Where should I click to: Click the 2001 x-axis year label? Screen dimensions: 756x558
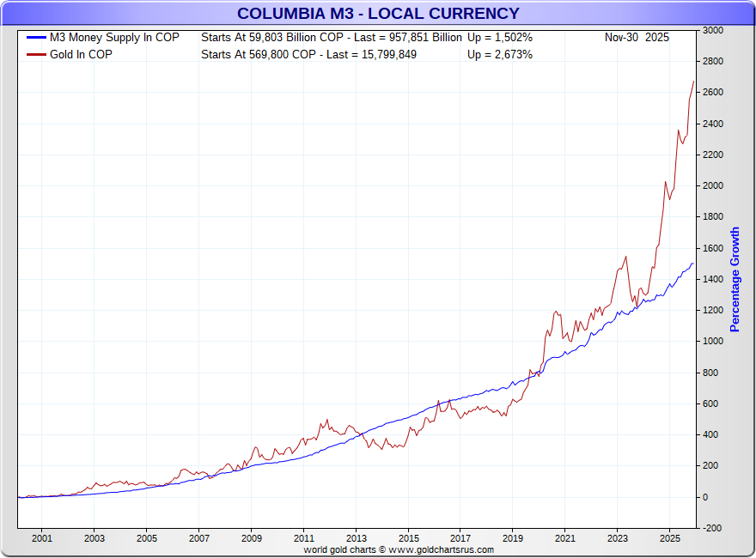pyautogui.click(x=42, y=538)
